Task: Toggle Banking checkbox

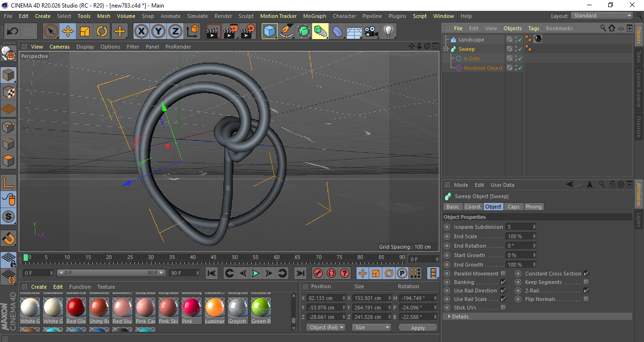Action: pos(503,282)
